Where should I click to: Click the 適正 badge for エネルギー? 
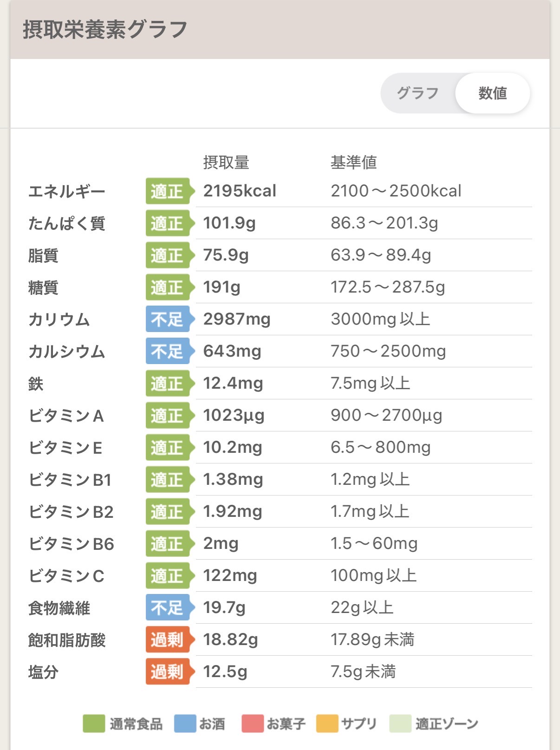[x=168, y=191]
